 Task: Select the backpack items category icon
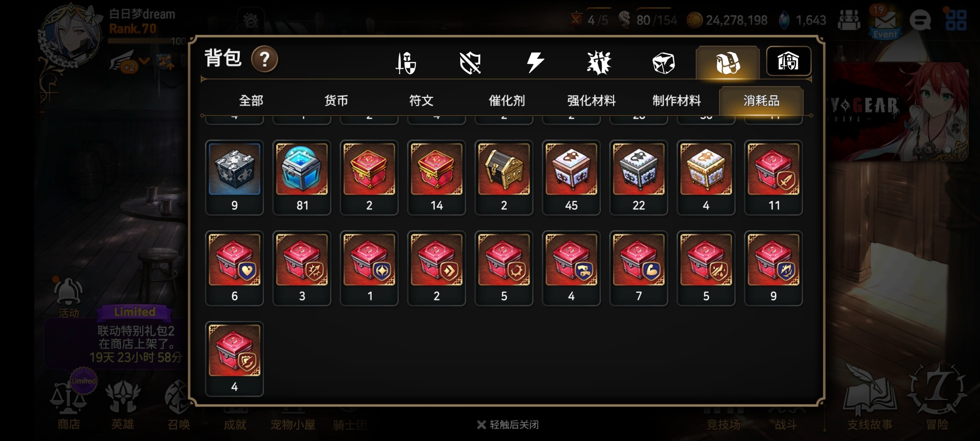click(x=728, y=62)
